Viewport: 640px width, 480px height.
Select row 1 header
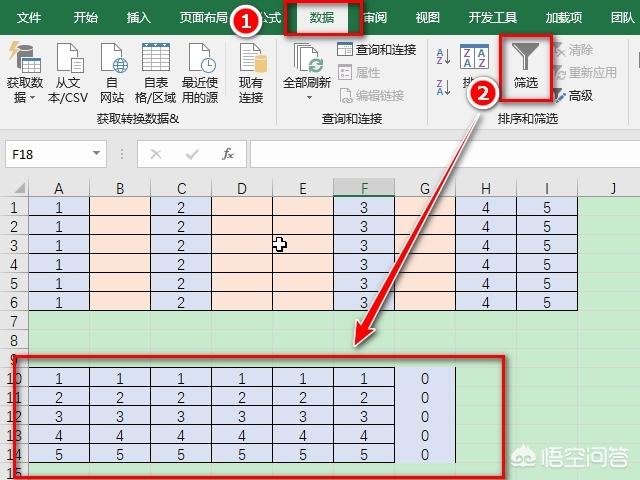click(14, 207)
